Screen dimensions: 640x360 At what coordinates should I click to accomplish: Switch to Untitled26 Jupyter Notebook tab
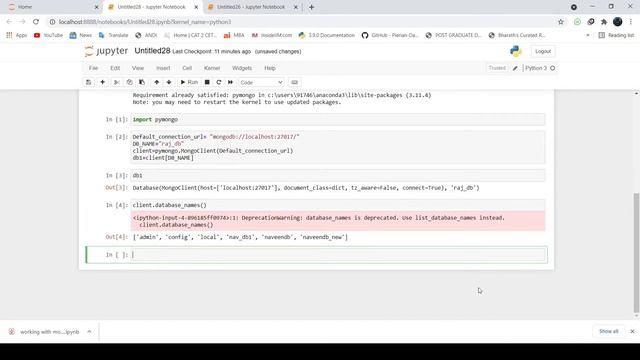[251, 7]
